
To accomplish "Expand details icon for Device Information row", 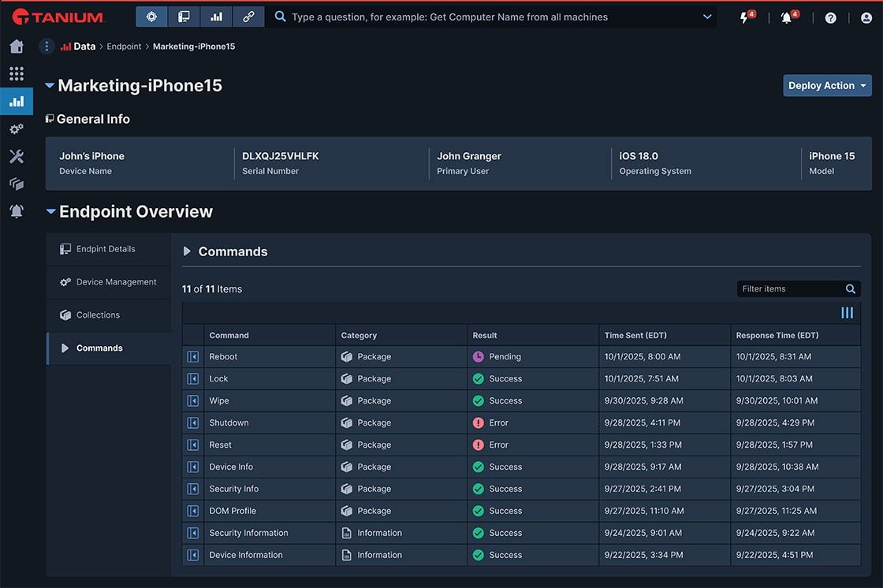I will [x=192, y=555].
